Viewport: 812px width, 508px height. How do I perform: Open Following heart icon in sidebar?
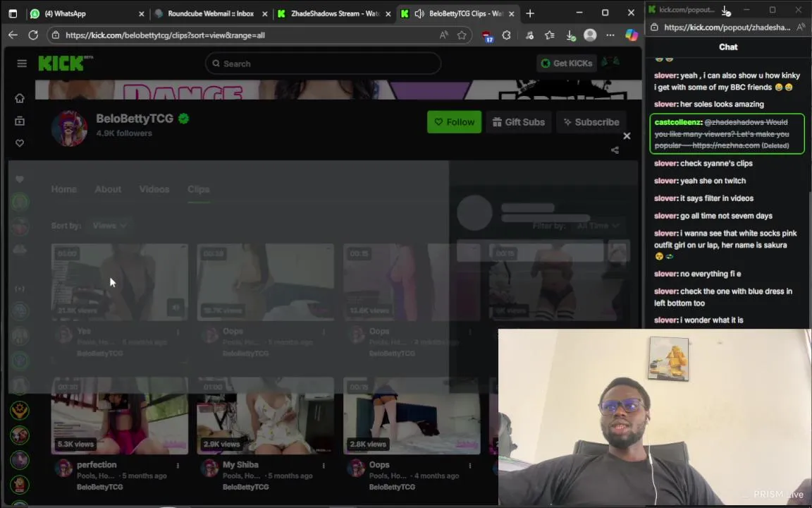(x=20, y=143)
